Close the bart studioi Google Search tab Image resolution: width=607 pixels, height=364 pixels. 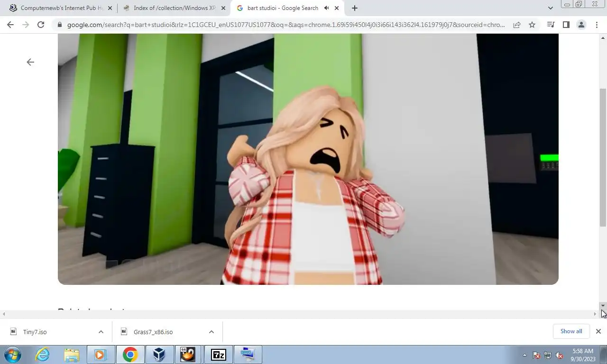click(x=337, y=8)
